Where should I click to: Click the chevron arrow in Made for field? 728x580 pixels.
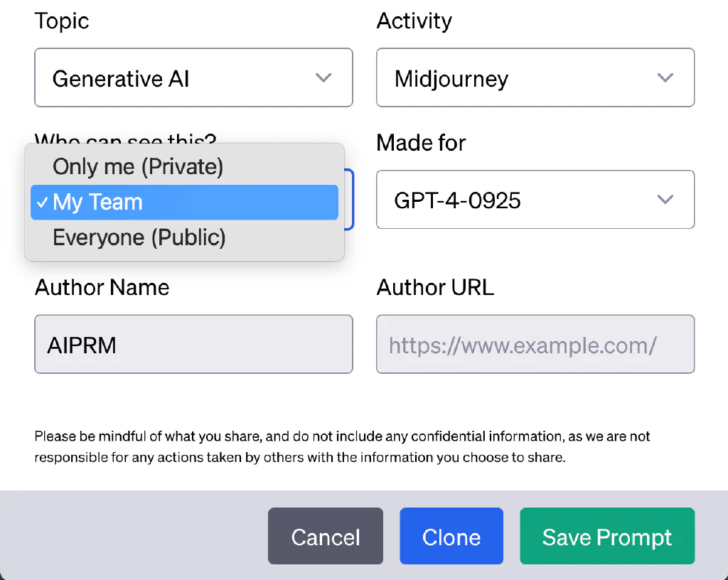(665, 200)
